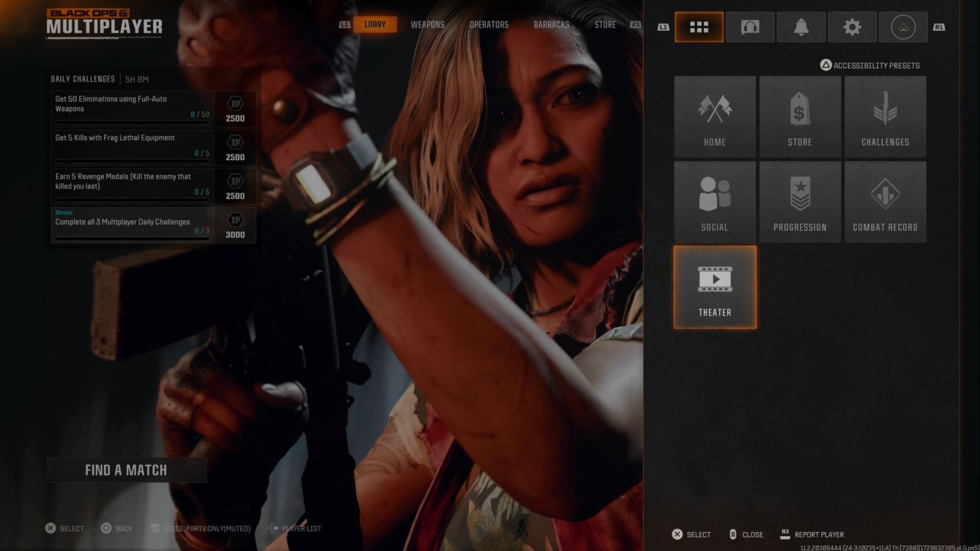Screen dimensions: 980x551
Task: Select the Home tile
Action: point(715,117)
